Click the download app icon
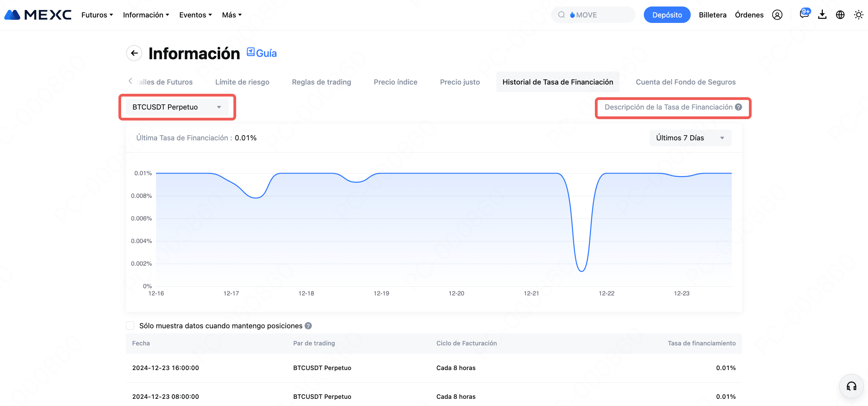This screenshot has height=406, width=868. click(x=822, y=15)
